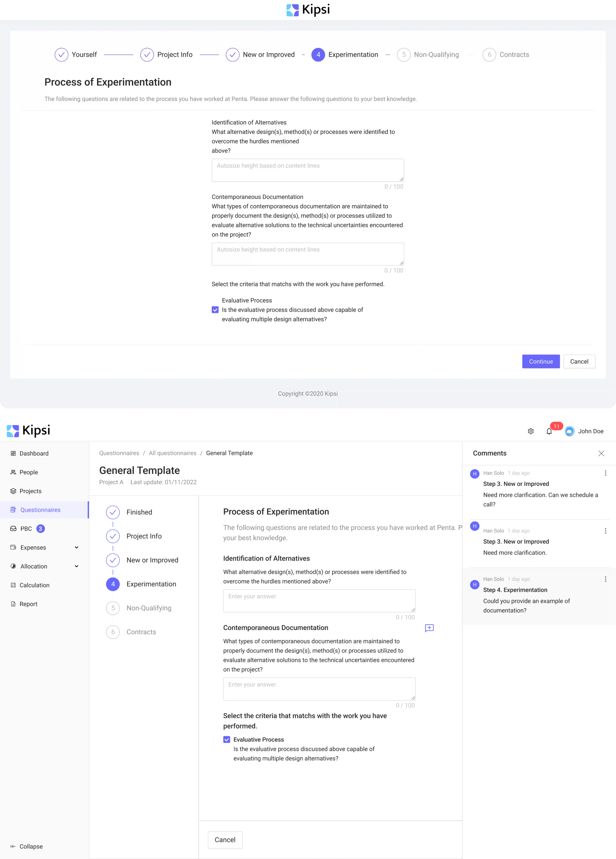616x859 pixels.
Task: Expand the Expenses submenu chevron
Action: (x=77, y=547)
